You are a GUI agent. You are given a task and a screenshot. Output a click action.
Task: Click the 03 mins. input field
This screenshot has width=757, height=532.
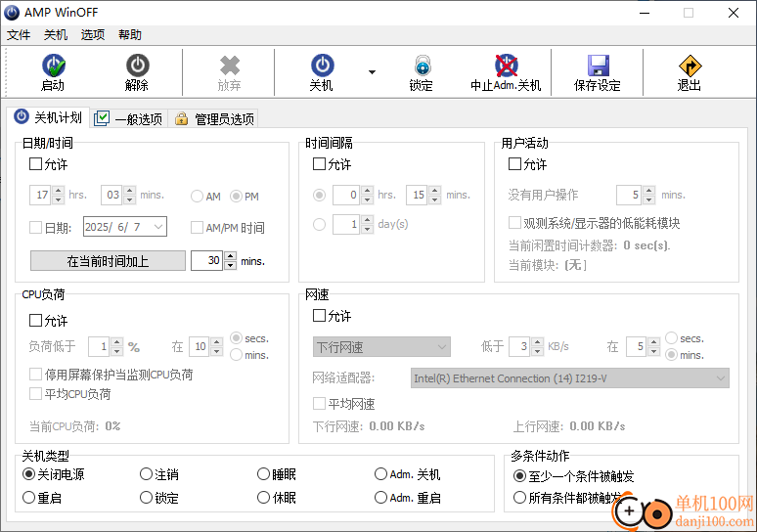coord(112,195)
